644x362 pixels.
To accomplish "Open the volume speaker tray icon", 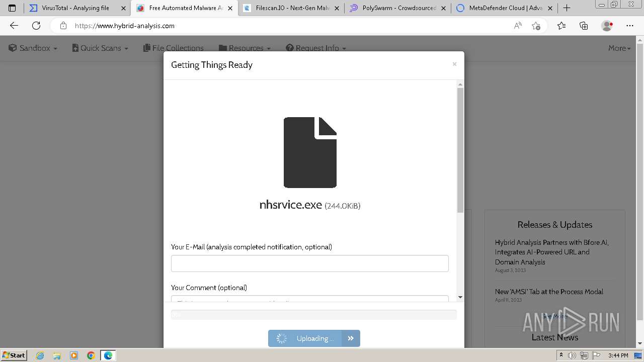I will 572,355.
